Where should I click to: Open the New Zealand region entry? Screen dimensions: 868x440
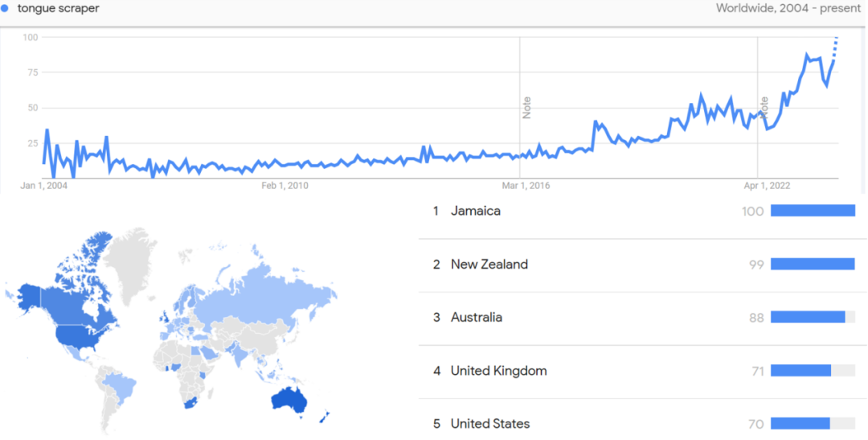pyautogui.click(x=489, y=264)
